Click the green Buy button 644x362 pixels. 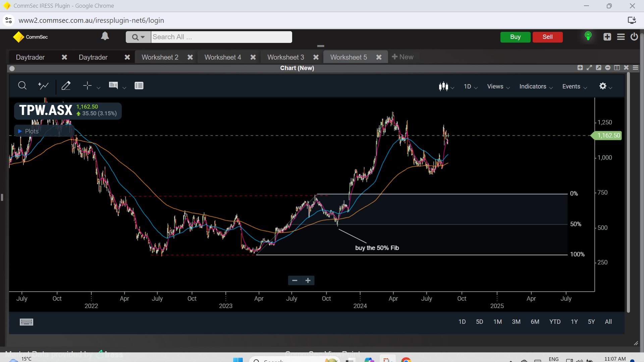coord(515,37)
